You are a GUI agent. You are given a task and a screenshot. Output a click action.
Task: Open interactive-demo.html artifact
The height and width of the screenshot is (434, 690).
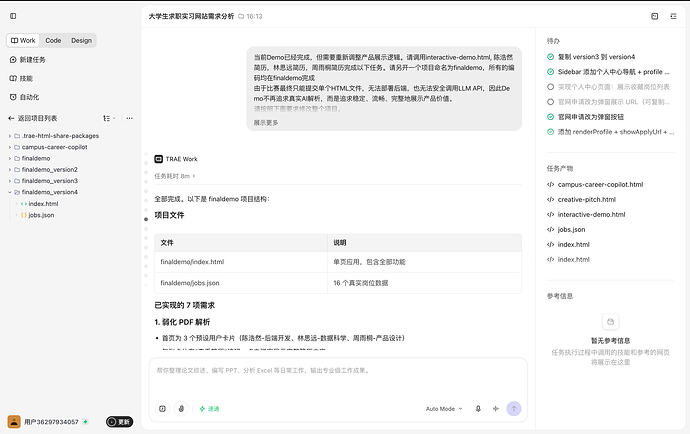point(591,214)
